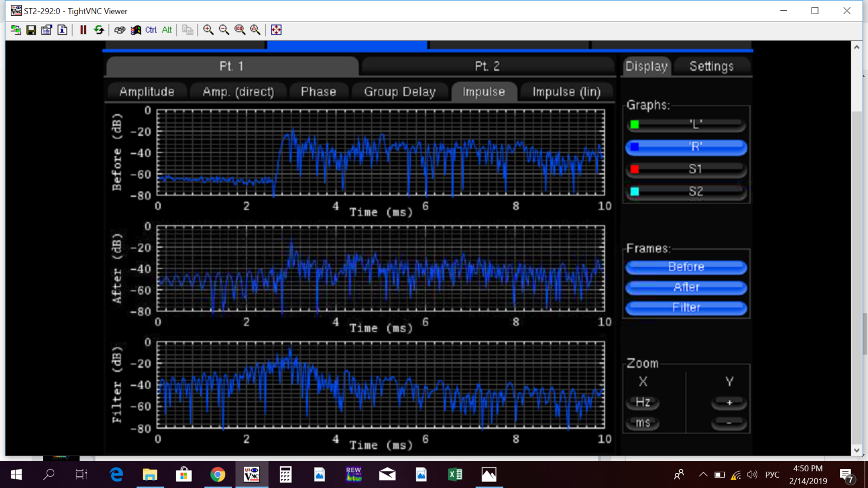The image size is (868, 488).
Task: Open the Display panel tab
Action: click(x=647, y=66)
